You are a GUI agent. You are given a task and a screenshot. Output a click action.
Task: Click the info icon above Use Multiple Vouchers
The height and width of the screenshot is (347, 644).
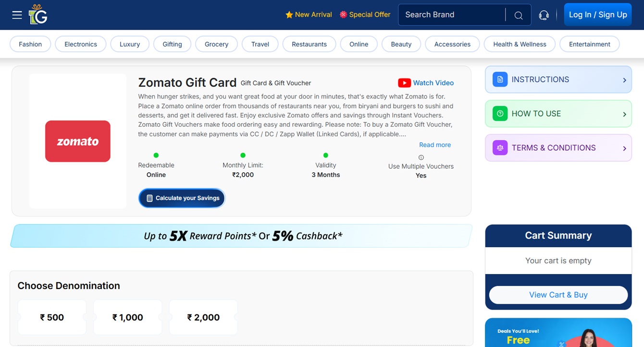coord(421,157)
